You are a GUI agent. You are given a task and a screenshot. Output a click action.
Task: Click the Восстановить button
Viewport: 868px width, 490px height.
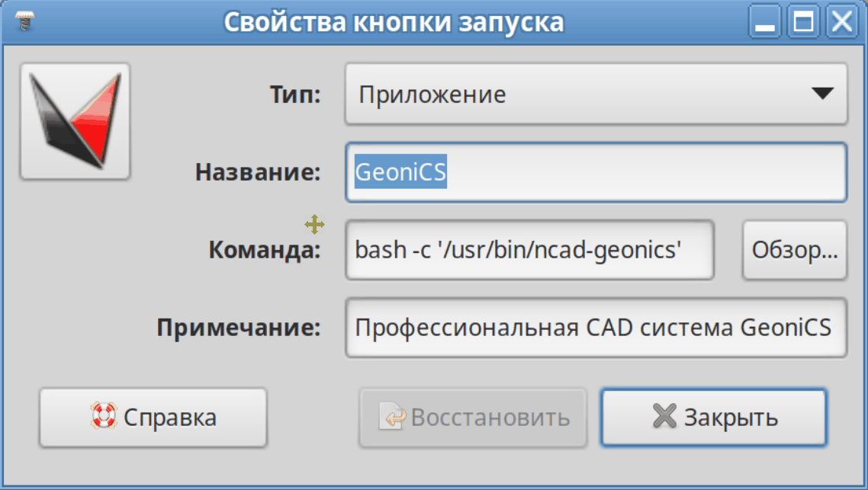click(x=473, y=417)
